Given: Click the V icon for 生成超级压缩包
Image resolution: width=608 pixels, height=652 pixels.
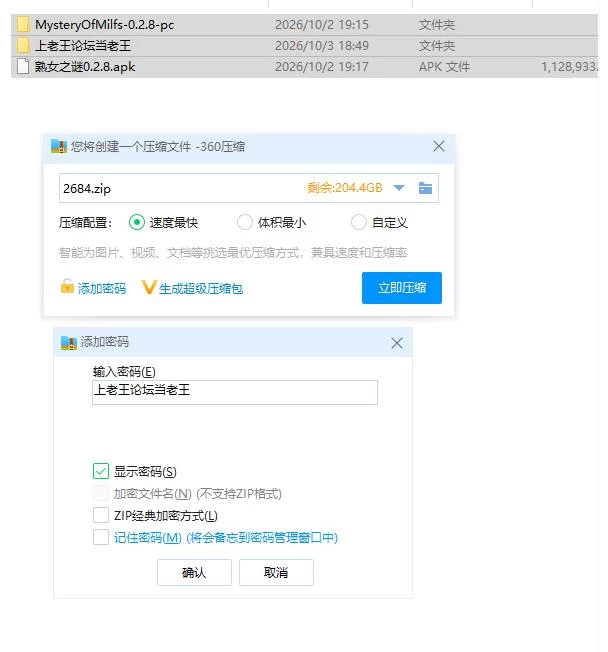Looking at the screenshot, I should tap(148, 287).
